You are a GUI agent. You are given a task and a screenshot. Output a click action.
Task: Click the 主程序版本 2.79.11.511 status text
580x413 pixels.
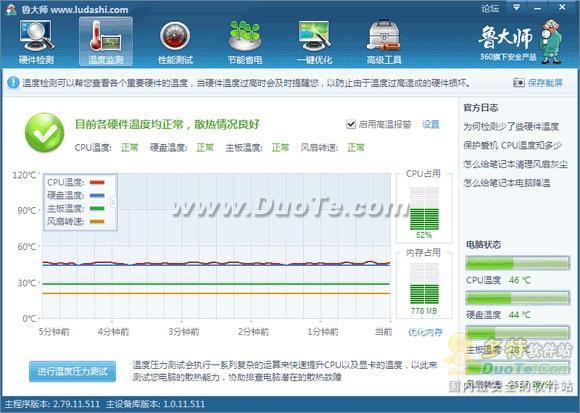coord(52,404)
